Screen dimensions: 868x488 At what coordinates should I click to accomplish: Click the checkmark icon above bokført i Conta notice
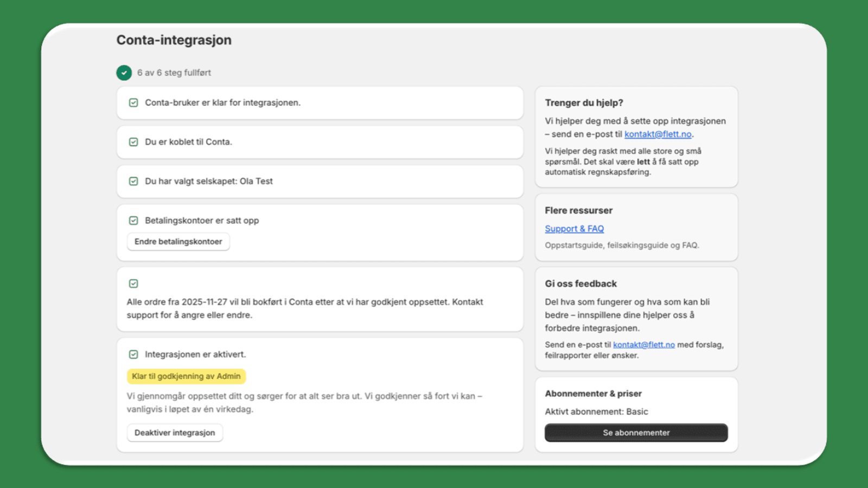pos(133,283)
